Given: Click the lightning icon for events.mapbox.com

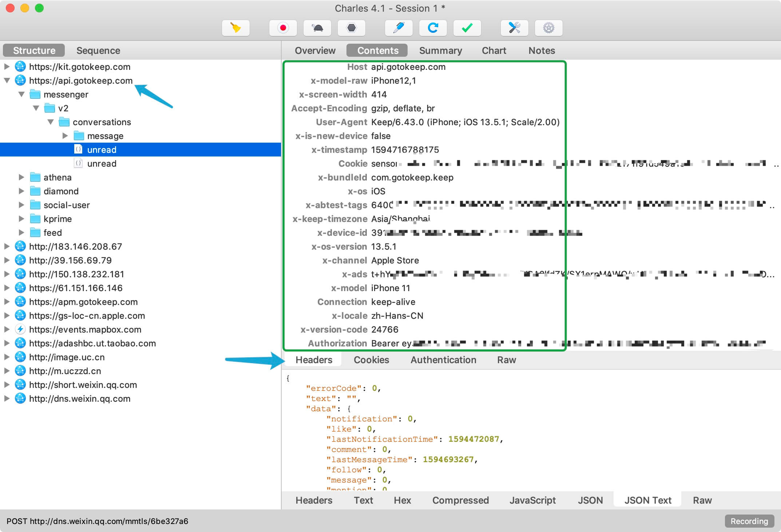Looking at the screenshot, I should tap(20, 329).
